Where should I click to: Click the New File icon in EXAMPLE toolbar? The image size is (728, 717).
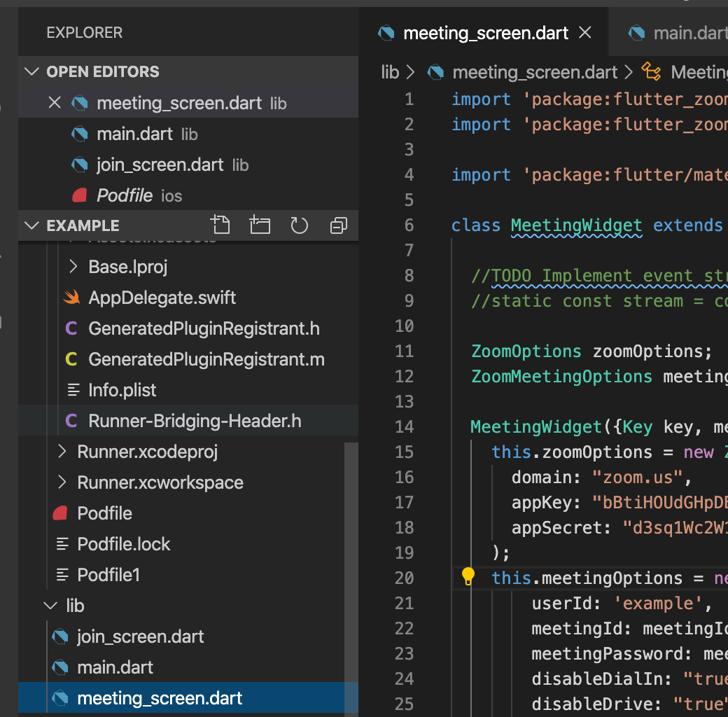click(x=221, y=225)
